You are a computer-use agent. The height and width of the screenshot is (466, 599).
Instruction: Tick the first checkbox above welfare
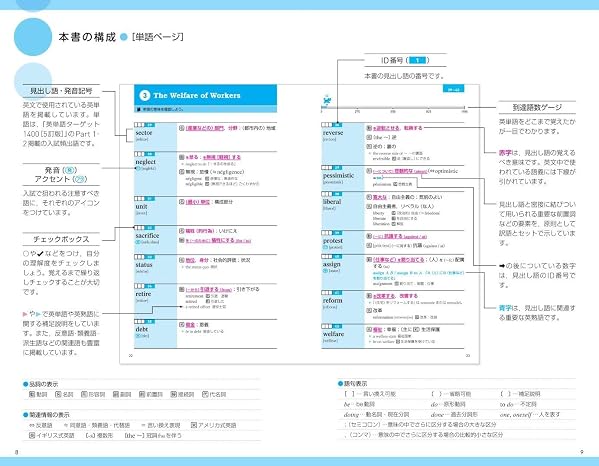[x=324, y=326]
